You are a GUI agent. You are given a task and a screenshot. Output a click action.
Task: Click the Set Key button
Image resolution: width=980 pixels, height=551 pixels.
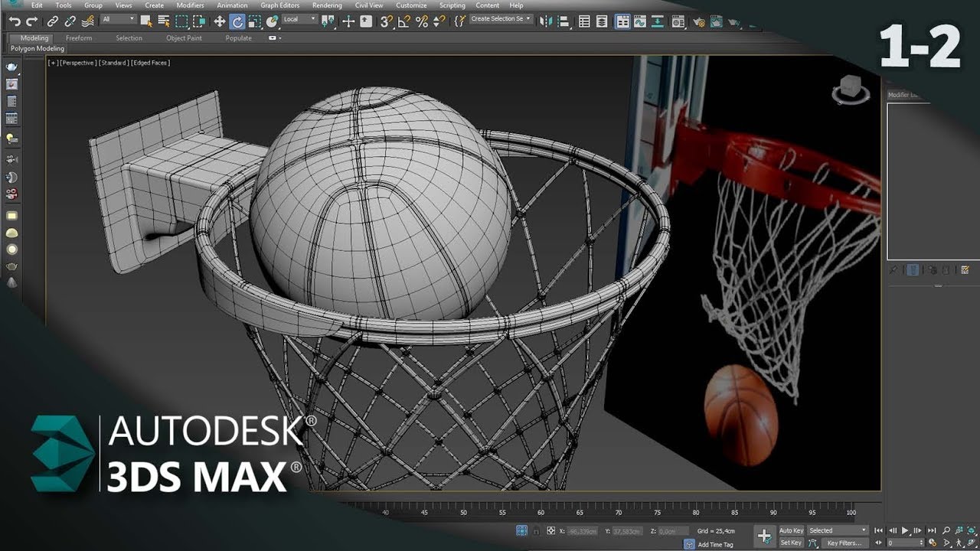pyautogui.click(x=791, y=543)
